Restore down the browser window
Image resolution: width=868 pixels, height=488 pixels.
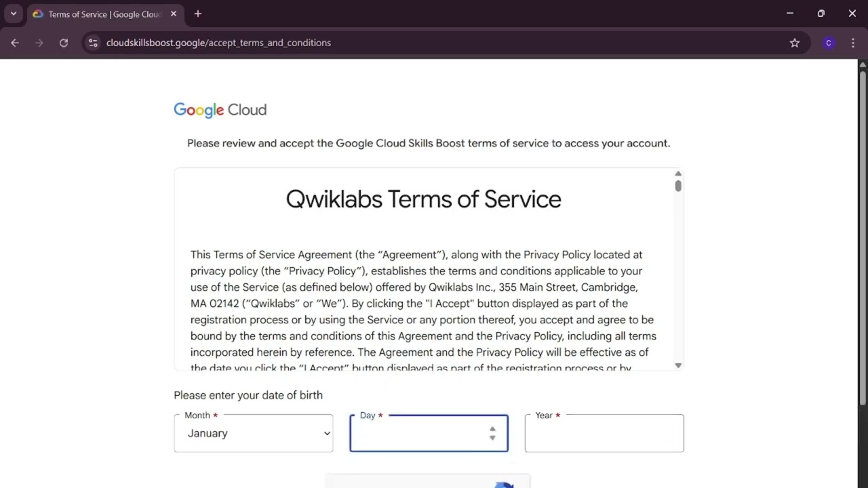(x=821, y=14)
